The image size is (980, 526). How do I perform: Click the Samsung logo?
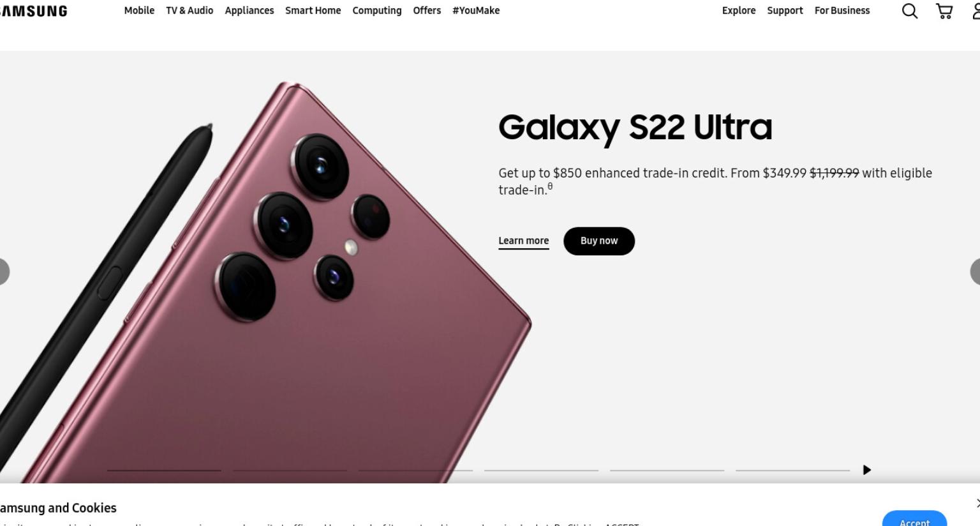(x=33, y=11)
